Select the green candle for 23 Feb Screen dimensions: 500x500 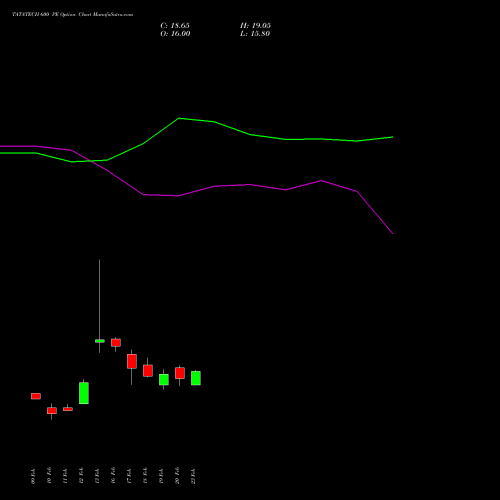pyautogui.click(x=196, y=378)
